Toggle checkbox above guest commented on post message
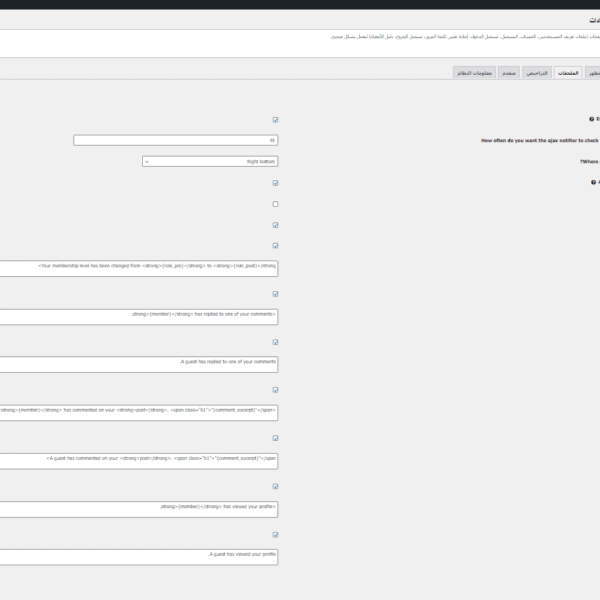Image resolution: width=600 pixels, height=600 pixels. (276, 438)
